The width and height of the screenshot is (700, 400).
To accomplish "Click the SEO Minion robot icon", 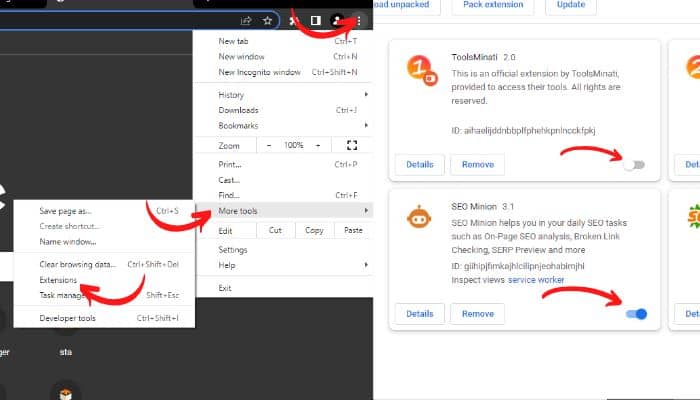I will click(419, 217).
